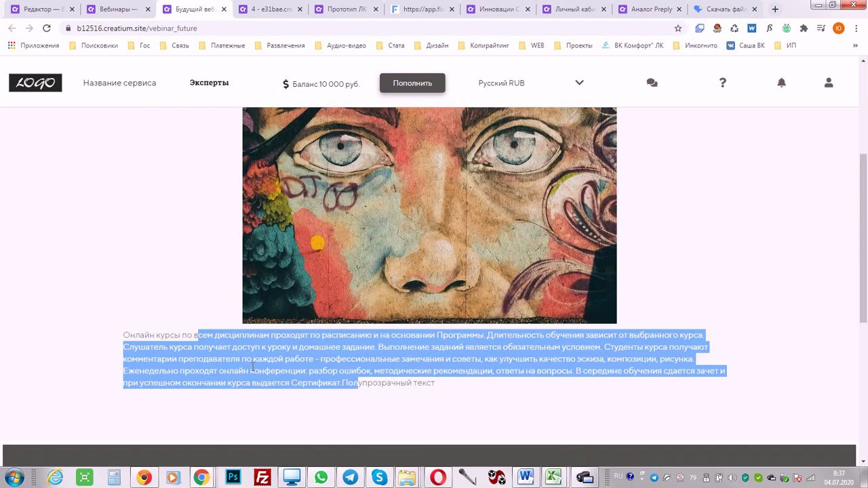This screenshot has height=488, width=868.
Task: Open the Саша ВК bookmark
Action: coord(745,45)
